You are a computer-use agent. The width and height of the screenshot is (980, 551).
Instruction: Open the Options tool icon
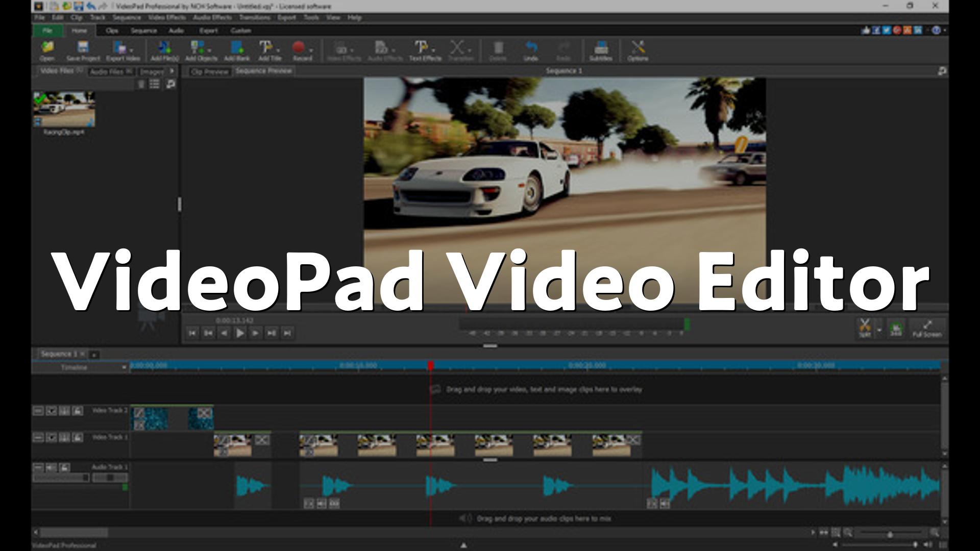638,51
